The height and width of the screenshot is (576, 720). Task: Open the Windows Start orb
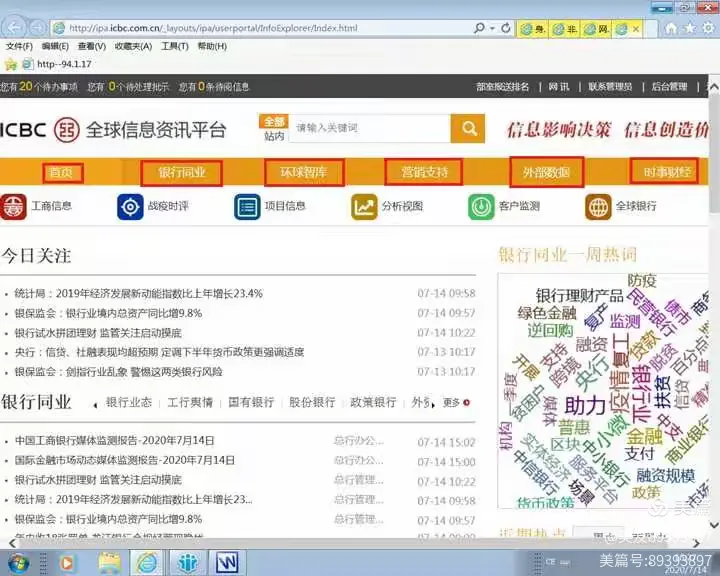pyautogui.click(x=18, y=563)
